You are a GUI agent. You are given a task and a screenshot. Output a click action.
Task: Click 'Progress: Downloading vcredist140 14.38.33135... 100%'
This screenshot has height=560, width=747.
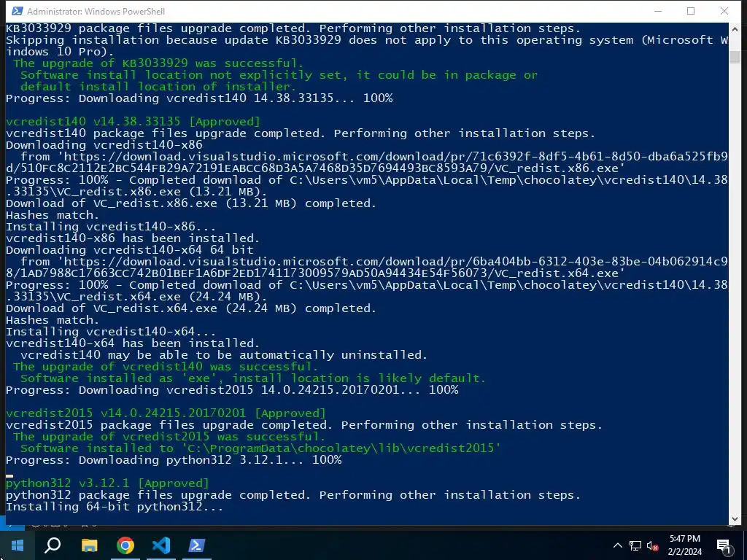(199, 98)
